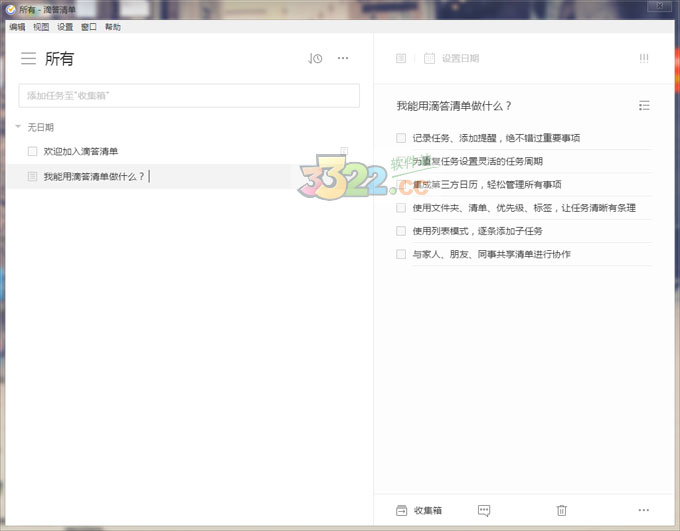Click the 添加任务至收集箱 input field
680x531 pixels.
coord(189,95)
